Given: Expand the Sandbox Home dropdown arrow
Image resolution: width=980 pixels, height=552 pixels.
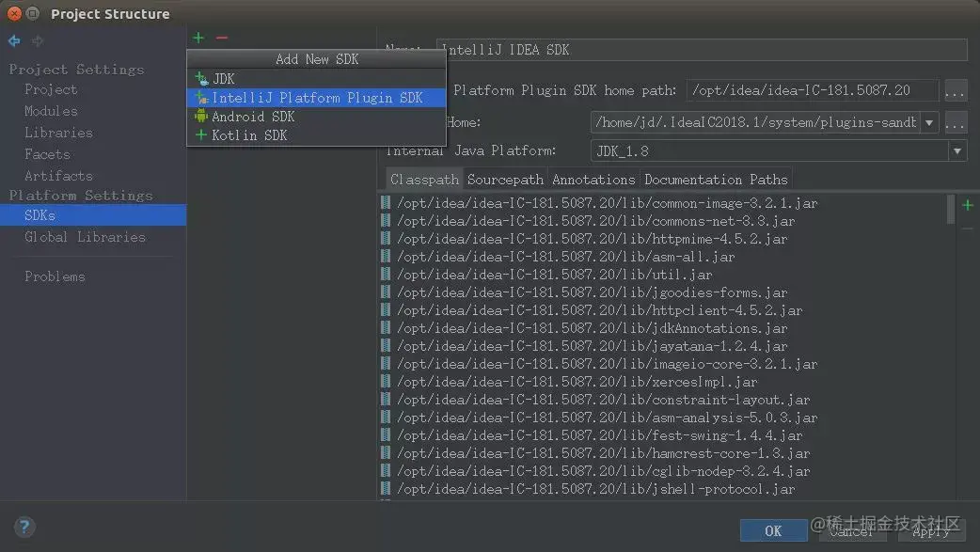Looking at the screenshot, I should [x=929, y=122].
